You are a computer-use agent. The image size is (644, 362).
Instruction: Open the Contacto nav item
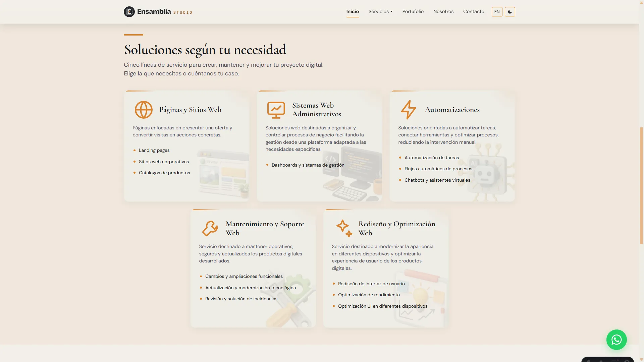pyautogui.click(x=474, y=11)
